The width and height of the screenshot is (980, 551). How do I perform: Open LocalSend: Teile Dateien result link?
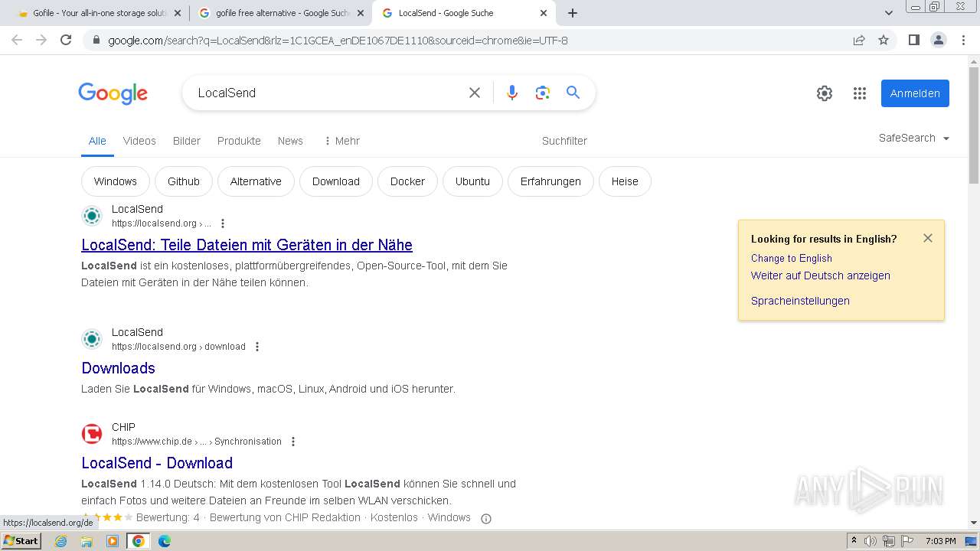pyautogui.click(x=247, y=245)
